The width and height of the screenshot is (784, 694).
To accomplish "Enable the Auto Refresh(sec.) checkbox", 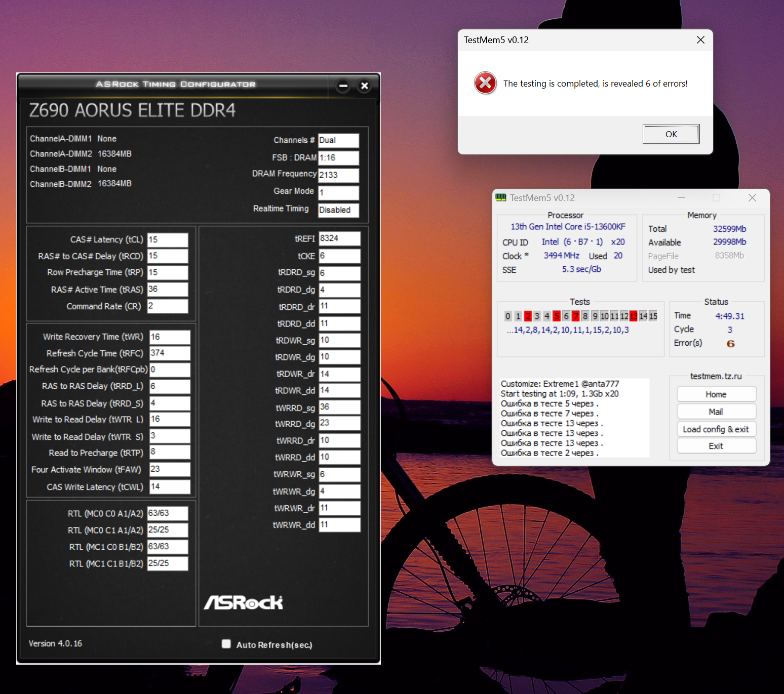I will (x=226, y=644).
